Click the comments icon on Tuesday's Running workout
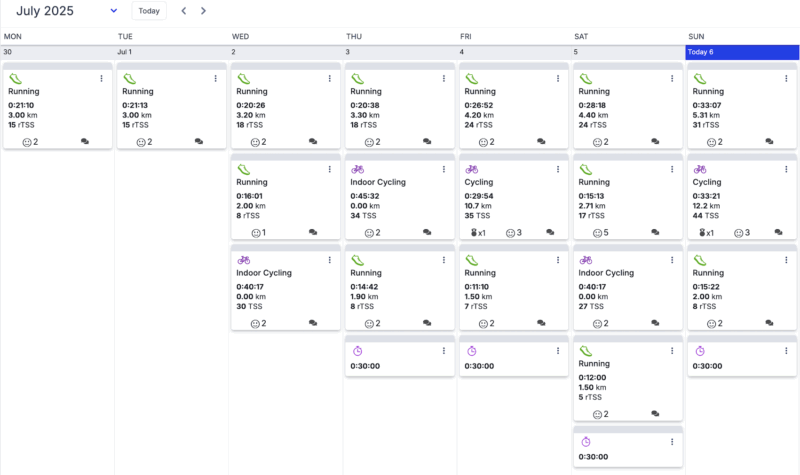Viewport: 800px width, 475px height. (x=199, y=142)
